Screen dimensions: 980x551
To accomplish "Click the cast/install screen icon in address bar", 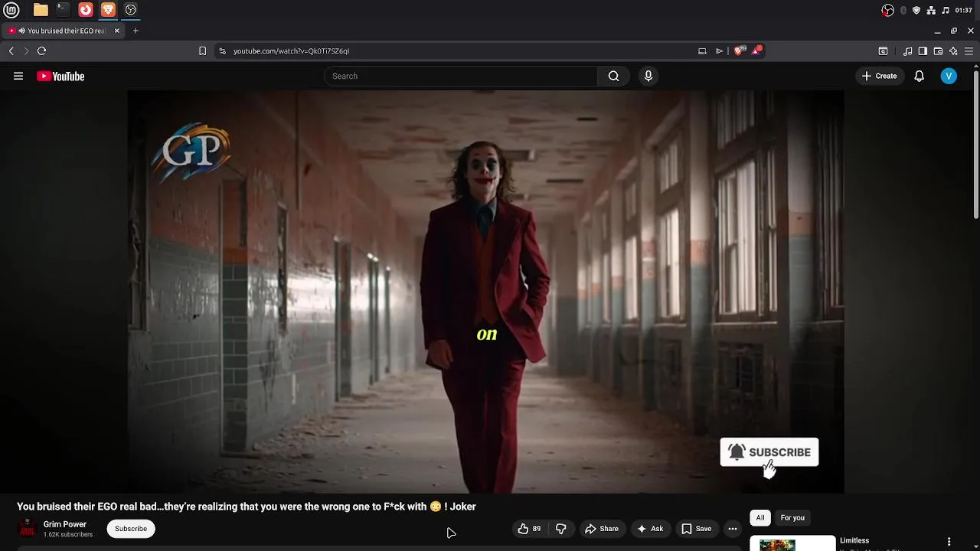I will (x=702, y=51).
